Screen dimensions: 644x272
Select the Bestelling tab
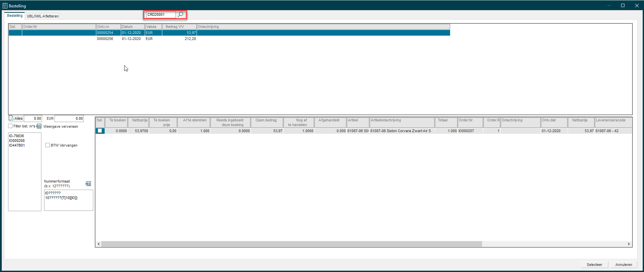(15, 16)
